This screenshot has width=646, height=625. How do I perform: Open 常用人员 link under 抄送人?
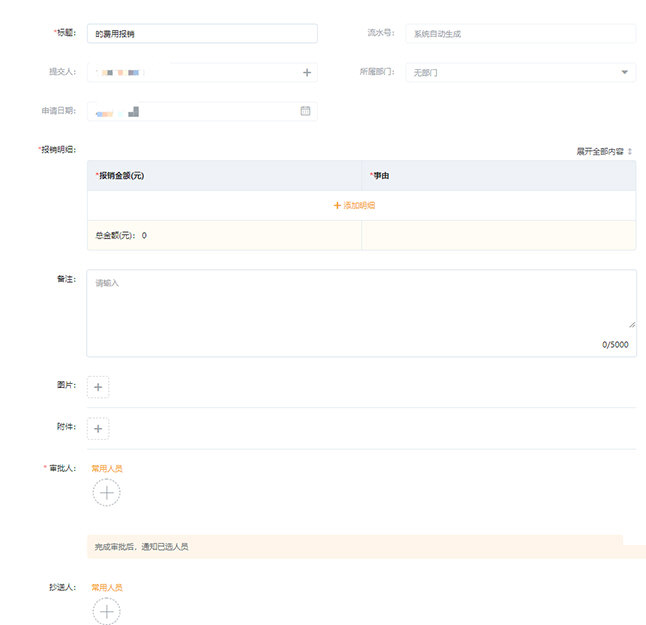[x=107, y=587]
